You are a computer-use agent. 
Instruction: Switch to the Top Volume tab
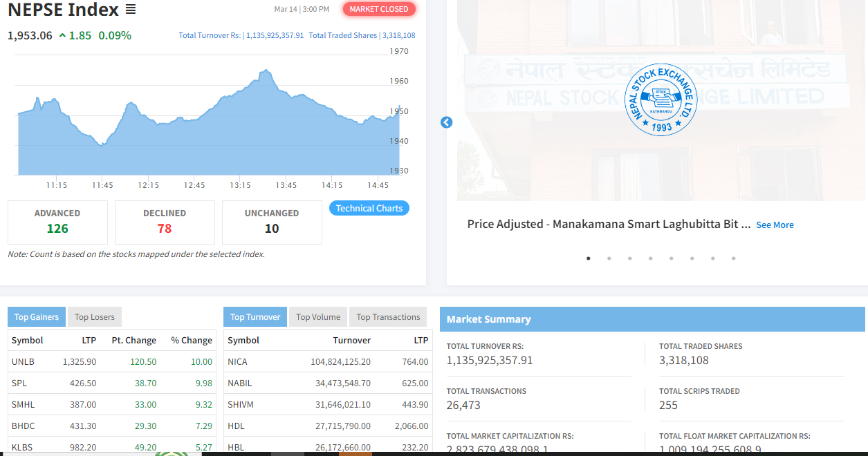(318, 317)
